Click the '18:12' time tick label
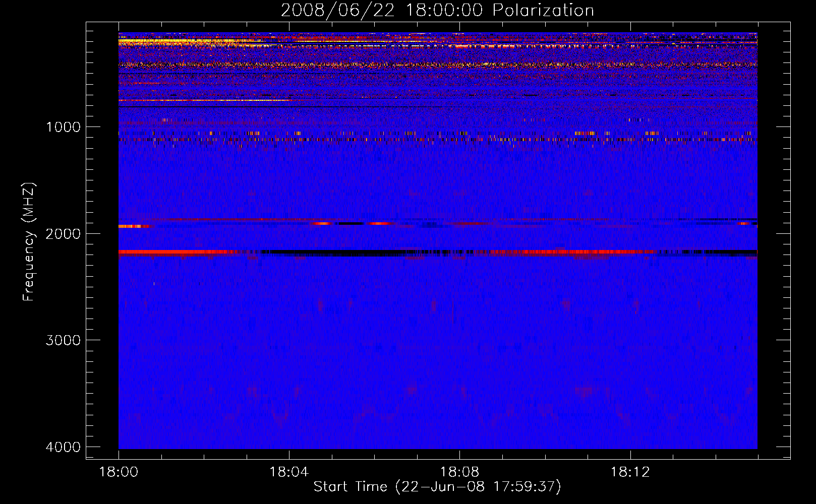The width and height of the screenshot is (816, 504). [630, 472]
